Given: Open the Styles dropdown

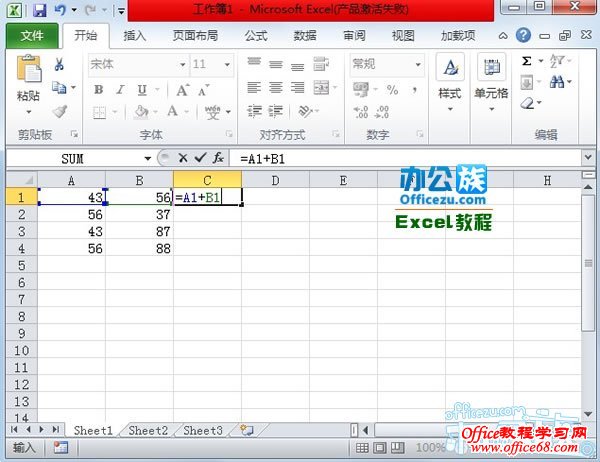Looking at the screenshot, I should click(450, 109).
